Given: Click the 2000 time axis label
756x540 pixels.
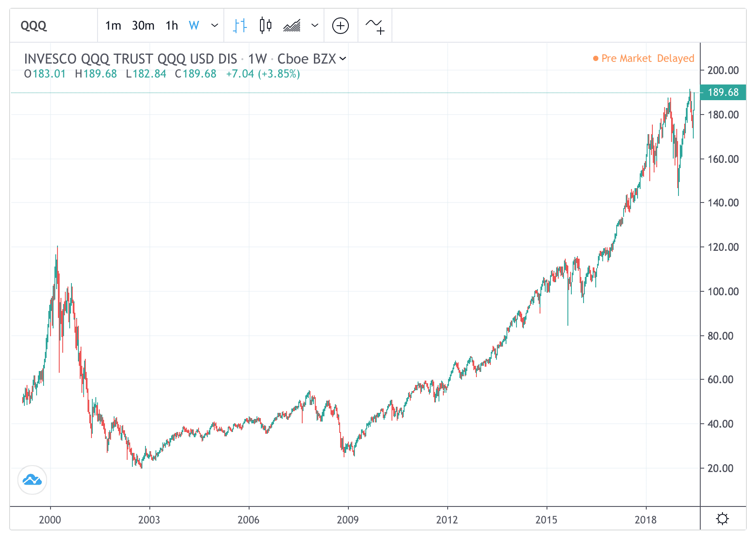Looking at the screenshot, I should pos(50,520).
